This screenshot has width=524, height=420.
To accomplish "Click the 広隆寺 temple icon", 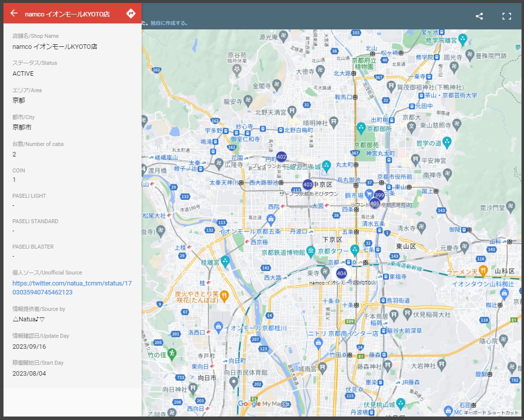I will click(219, 164).
